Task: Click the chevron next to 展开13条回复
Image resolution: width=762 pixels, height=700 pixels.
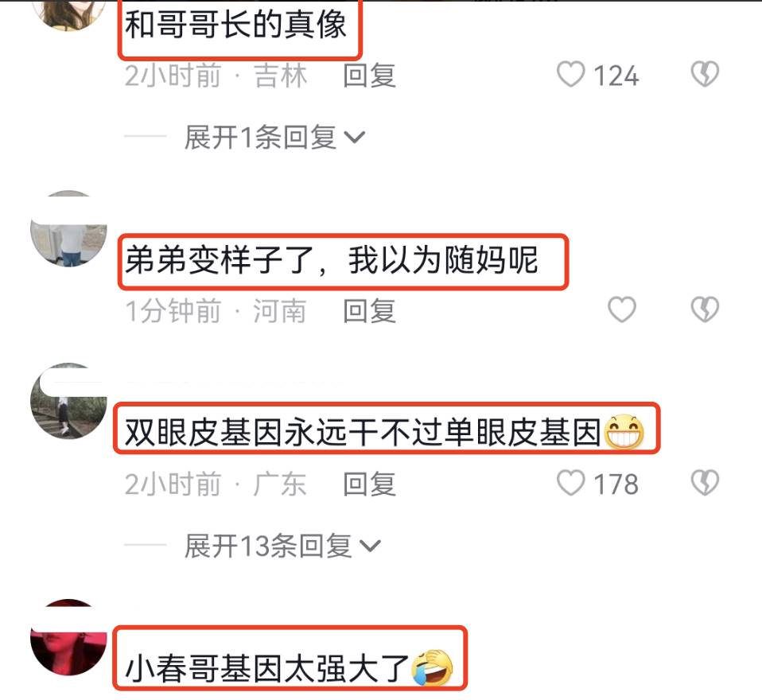Action: (x=371, y=546)
